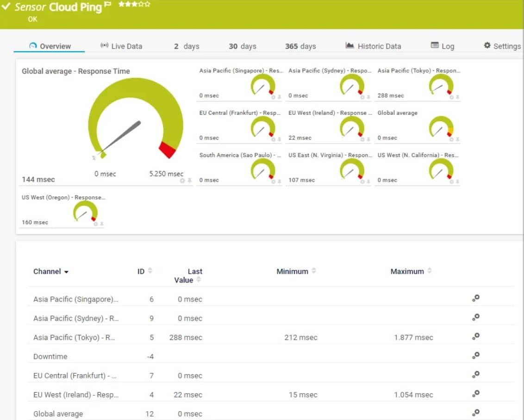Open the Historic Data tab
Image resolution: width=524 pixels, height=420 pixels.
(373, 46)
